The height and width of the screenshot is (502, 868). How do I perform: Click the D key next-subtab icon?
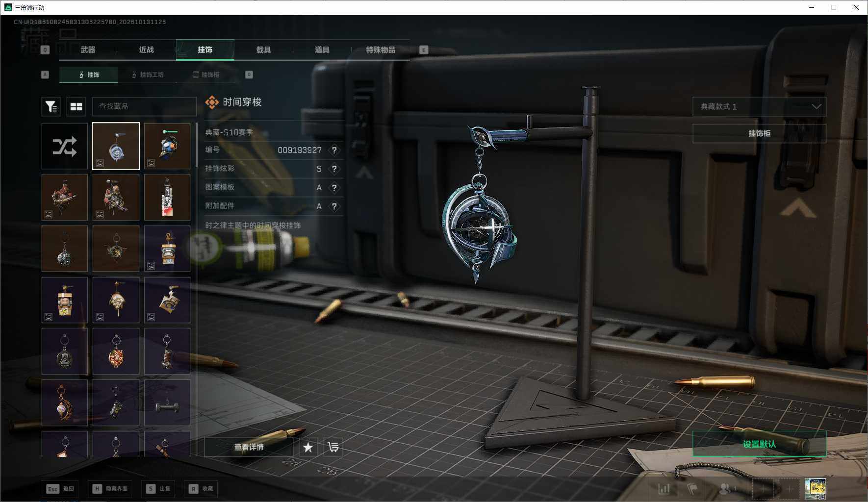click(249, 75)
